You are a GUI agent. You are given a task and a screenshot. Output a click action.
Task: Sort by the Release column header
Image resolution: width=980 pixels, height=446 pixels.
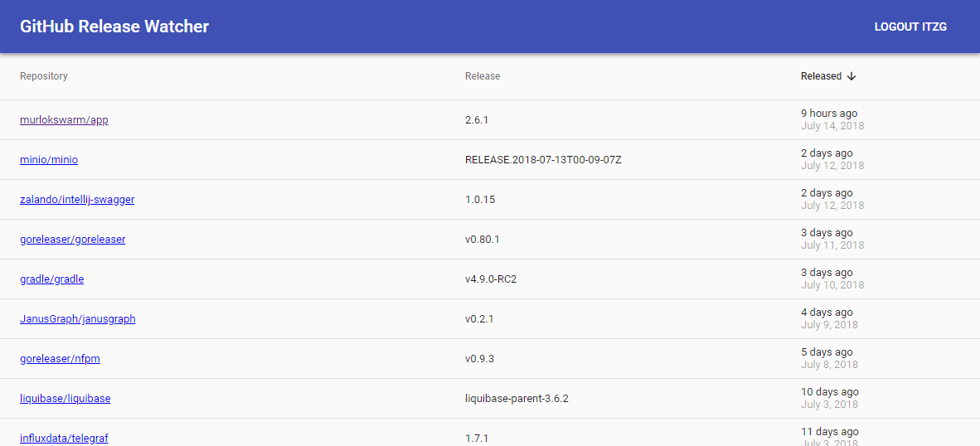point(483,76)
